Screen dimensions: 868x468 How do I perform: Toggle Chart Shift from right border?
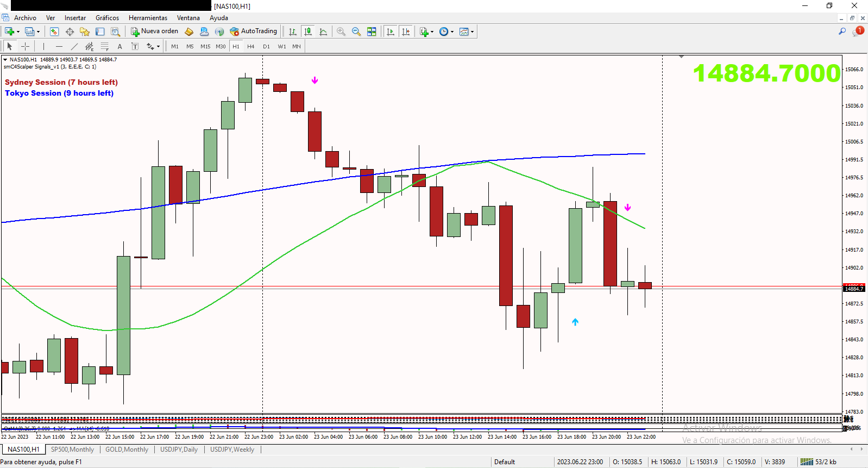coord(406,32)
